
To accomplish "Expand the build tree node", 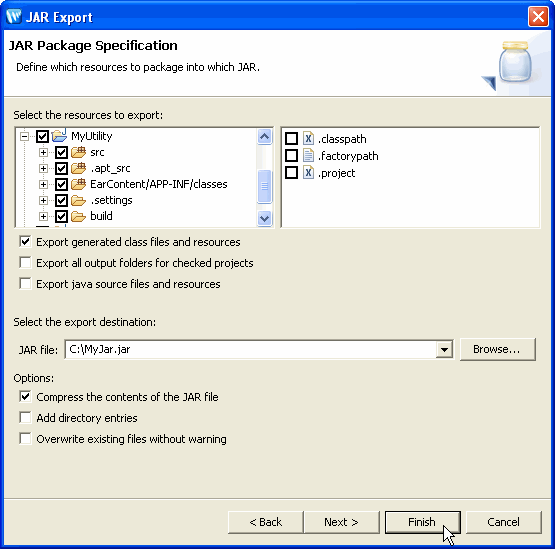I will click(x=43, y=216).
